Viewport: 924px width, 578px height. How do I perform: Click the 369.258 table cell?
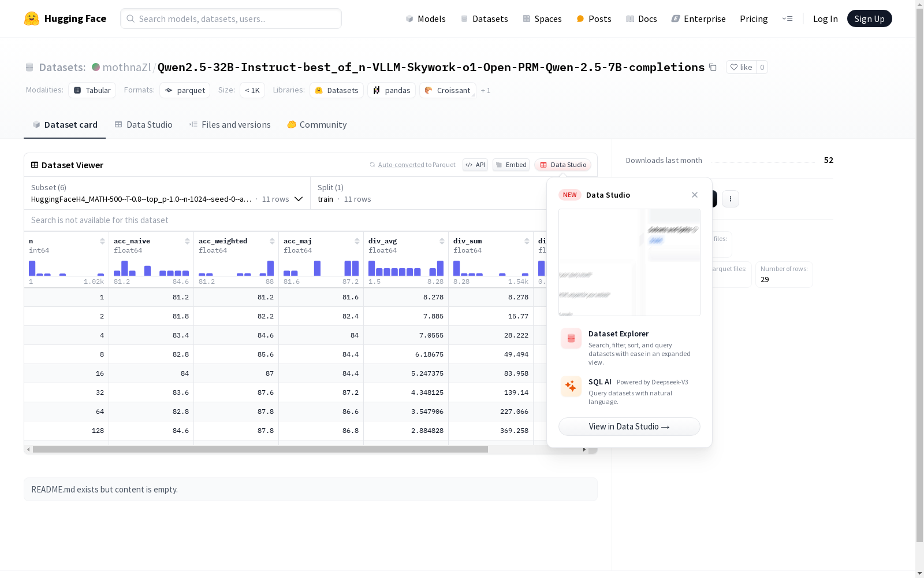491,431
